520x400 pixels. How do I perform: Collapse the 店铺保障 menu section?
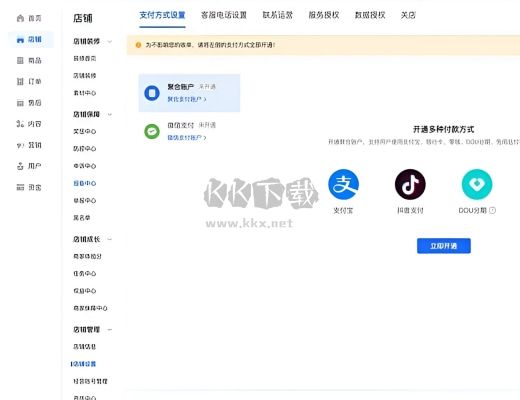[110, 115]
